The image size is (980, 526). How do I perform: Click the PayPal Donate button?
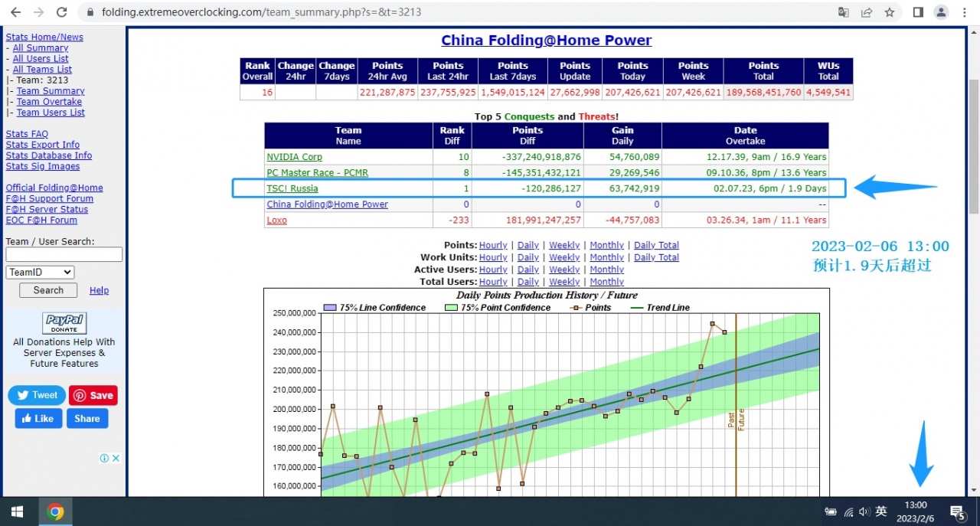[x=64, y=323]
